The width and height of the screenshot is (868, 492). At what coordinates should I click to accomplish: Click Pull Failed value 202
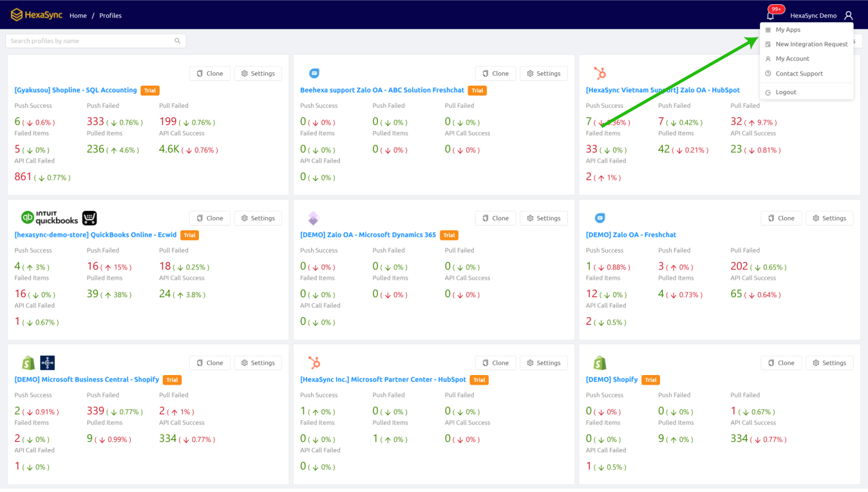739,266
